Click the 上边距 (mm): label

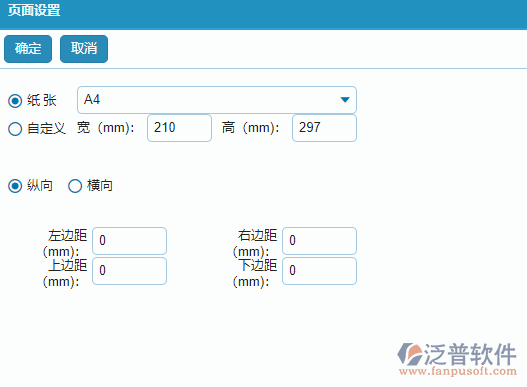point(65,273)
